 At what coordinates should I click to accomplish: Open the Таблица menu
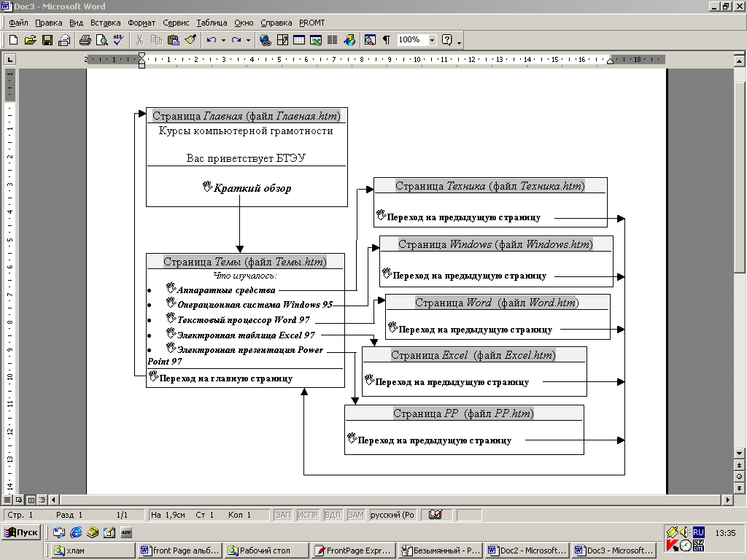212,23
